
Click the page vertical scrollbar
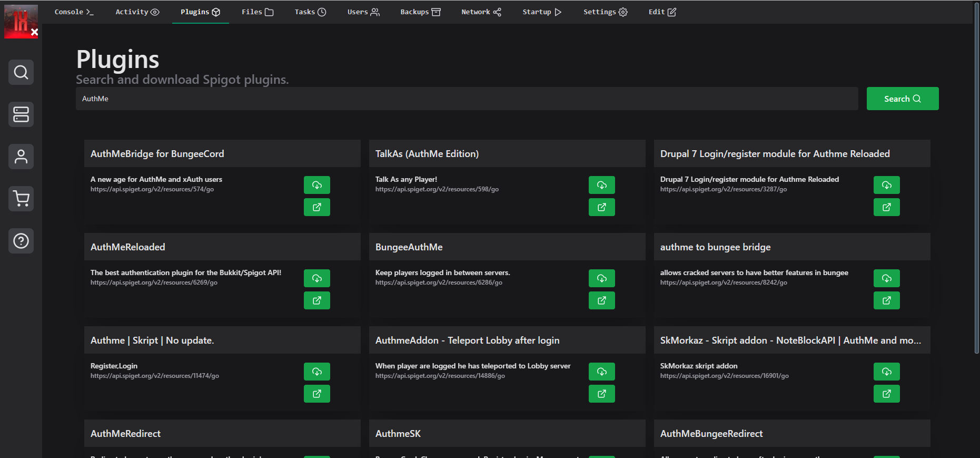pos(977,179)
